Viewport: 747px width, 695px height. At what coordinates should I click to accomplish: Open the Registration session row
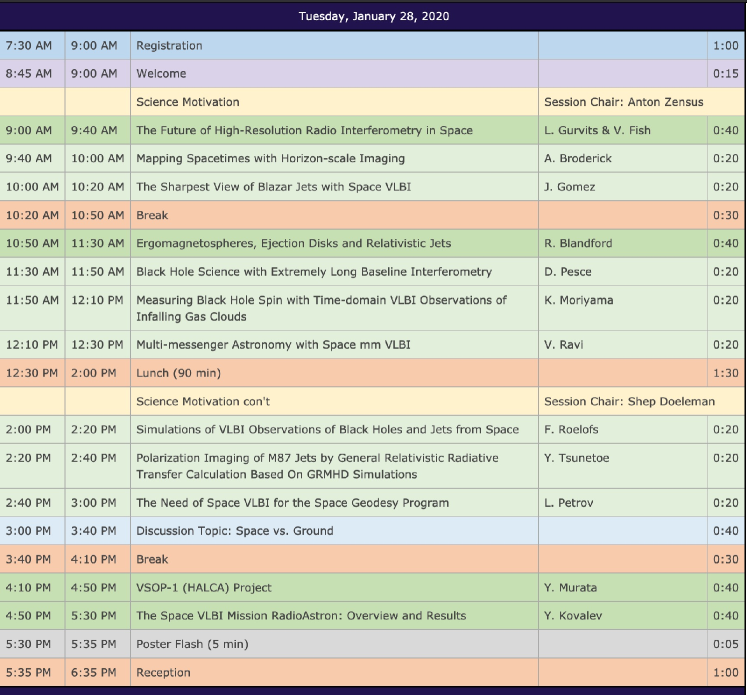(169, 46)
